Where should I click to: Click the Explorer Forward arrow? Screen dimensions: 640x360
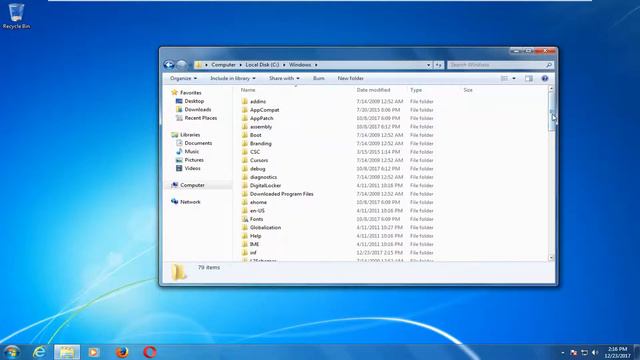coord(182,64)
